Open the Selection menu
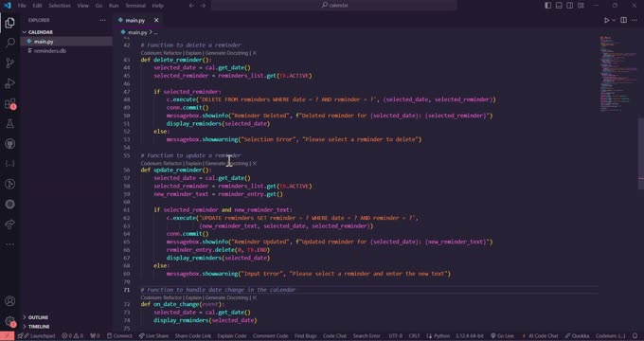Screen dimensions: 644x341 (x=60, y=6)
